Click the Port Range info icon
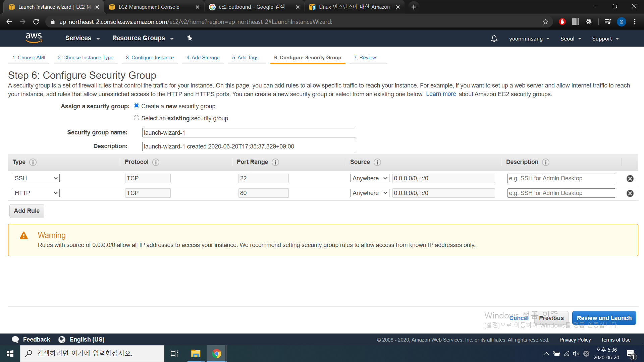 pyautogui.click(x=275, y=162)
